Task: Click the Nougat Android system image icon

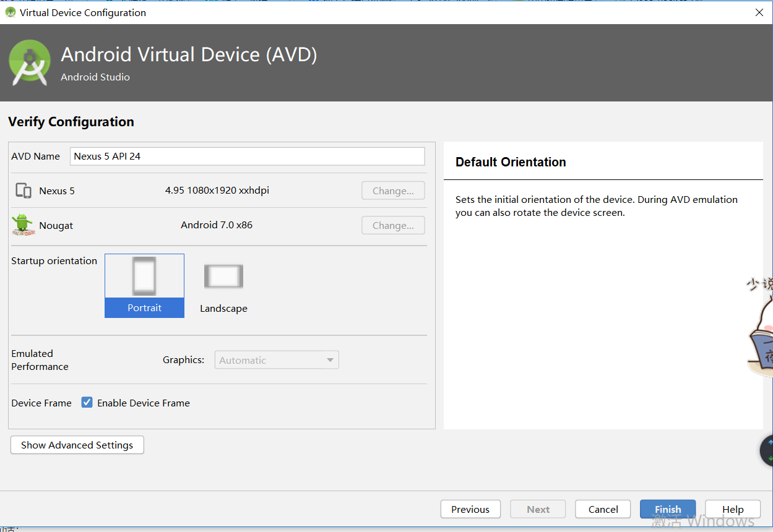Action: pos(23,225)
